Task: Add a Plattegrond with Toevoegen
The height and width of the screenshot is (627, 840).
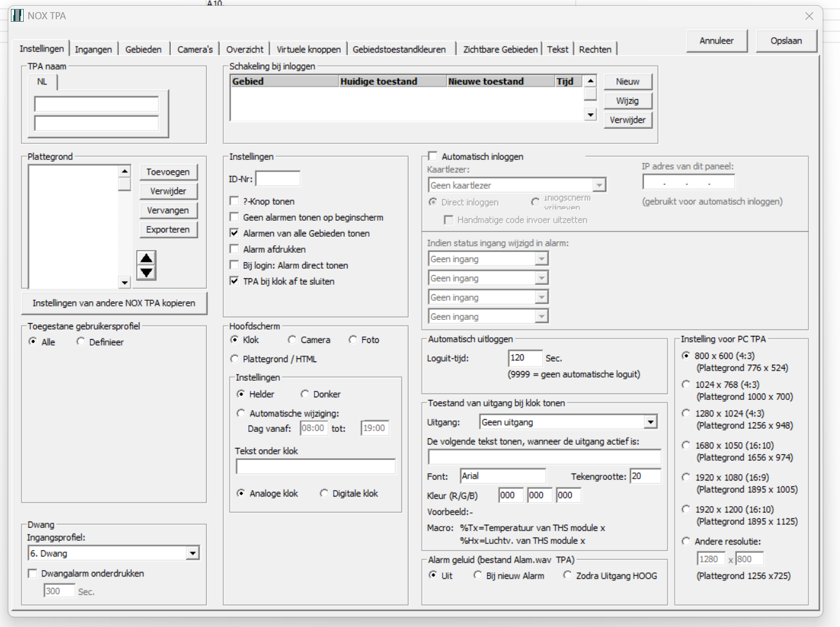Action: click(x=168, y=172)
